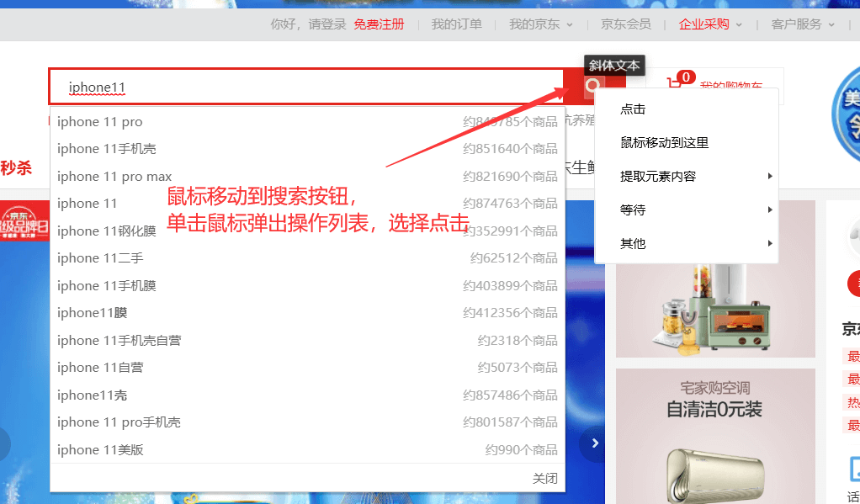Open 我的京东 dropdown

540,24
